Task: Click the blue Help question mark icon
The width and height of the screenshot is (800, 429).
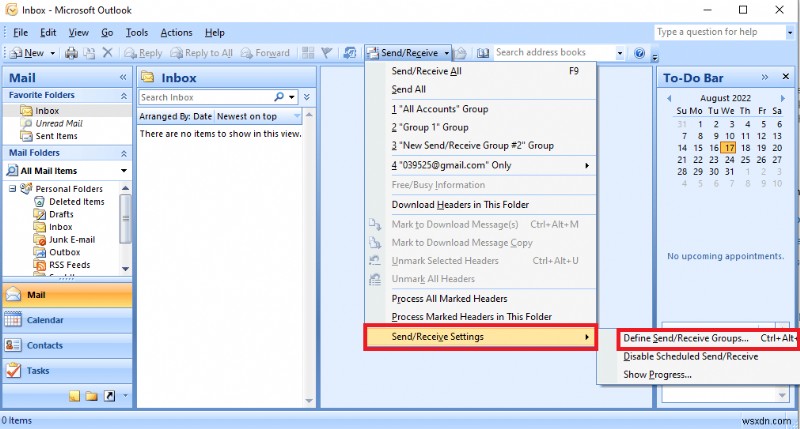Action: point(639,53)
